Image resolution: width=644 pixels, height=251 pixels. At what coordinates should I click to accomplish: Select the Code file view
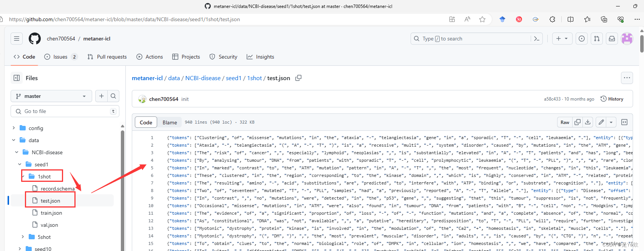click(x=146, y=122)
